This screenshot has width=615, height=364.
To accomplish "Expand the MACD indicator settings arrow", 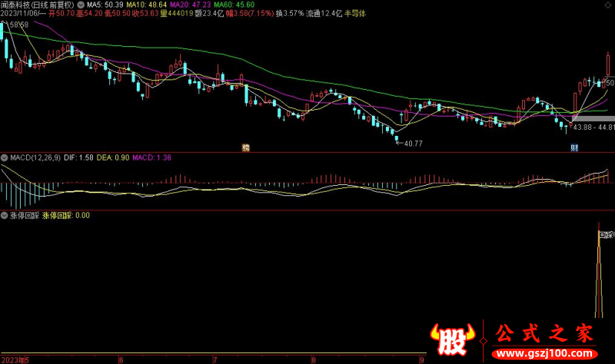I will coord(5,158).
